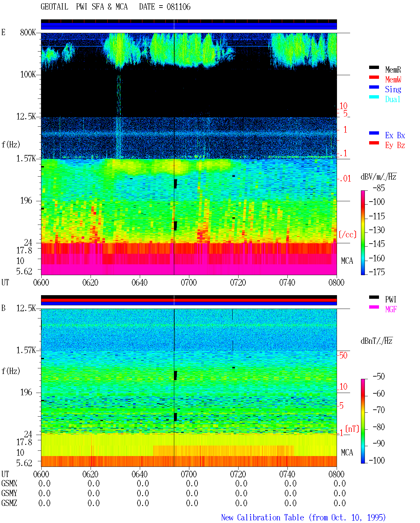Click the -175 value on electric color scale
The width and height of the screenshot is (420, 523).
pyautogui.click(x=377, y=272)
